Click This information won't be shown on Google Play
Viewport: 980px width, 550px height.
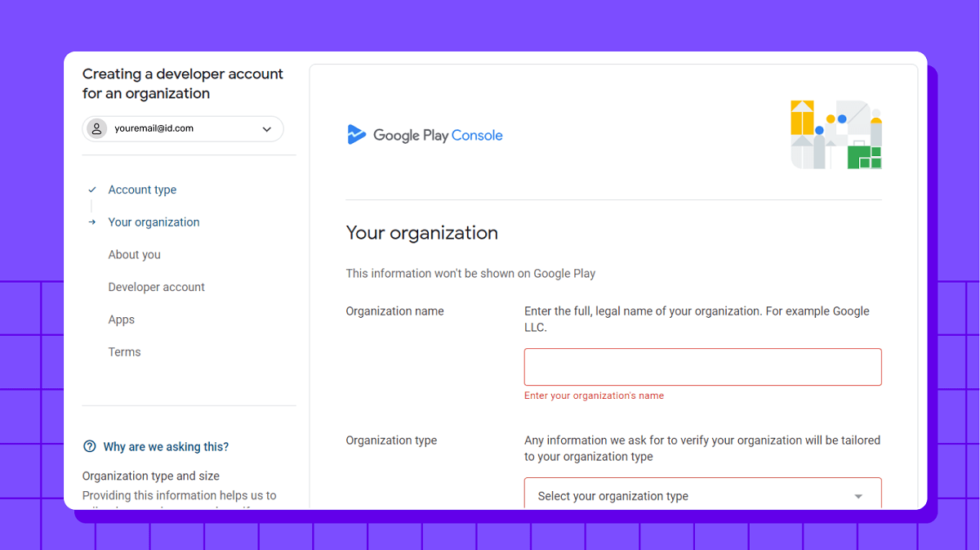coord(470,274)
